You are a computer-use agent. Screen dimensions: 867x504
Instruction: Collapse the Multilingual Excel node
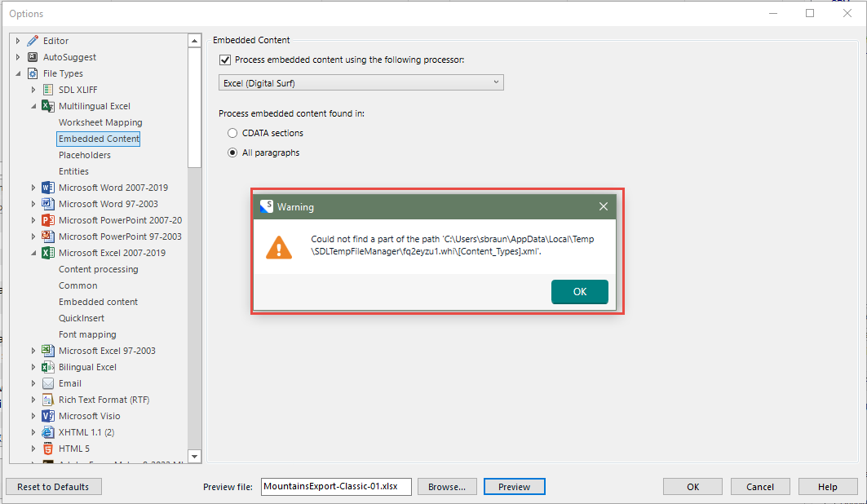[33, 106]
